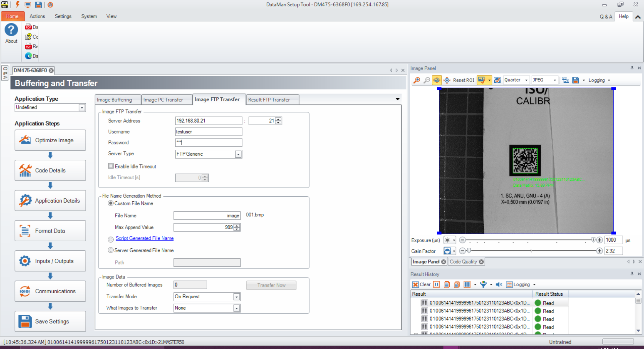Click the filter funnel icon in Result History
Viewport: 644px width, 349px height.
coord(483,285)
